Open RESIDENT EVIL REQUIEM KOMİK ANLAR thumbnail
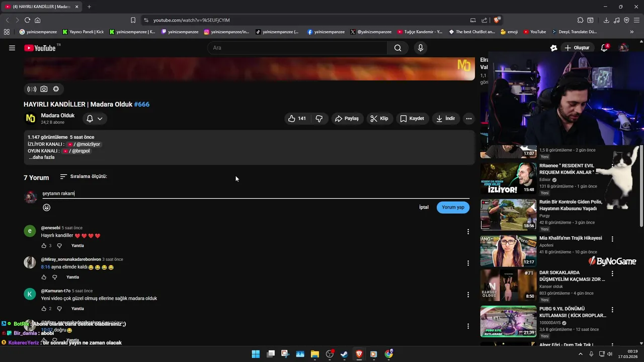This screenshot has height=362, width=644. coord(508,178)
